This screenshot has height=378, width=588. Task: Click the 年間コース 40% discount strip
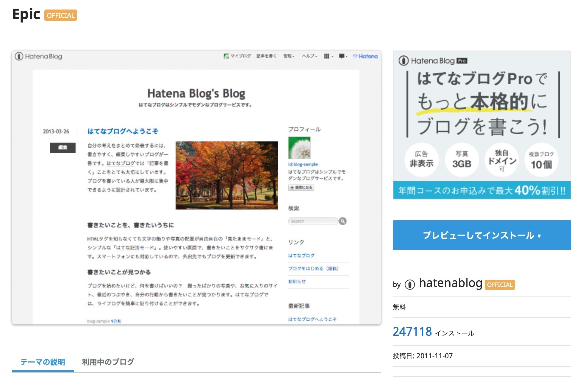(x=482, y=190)
